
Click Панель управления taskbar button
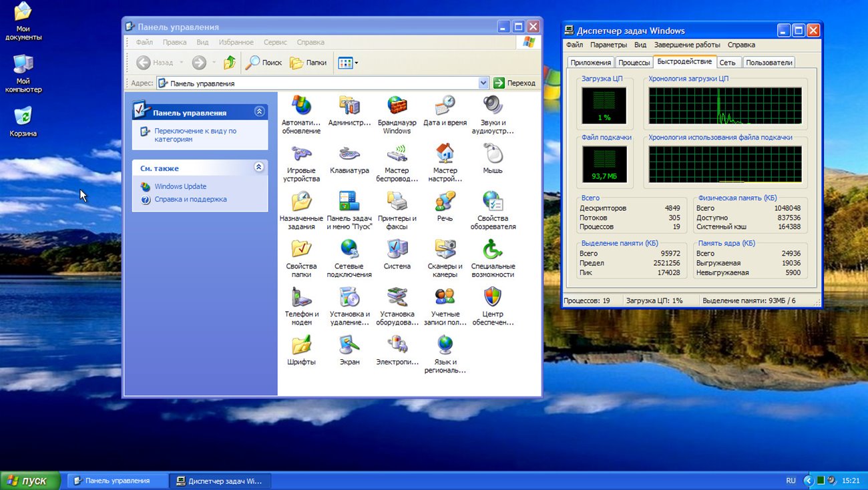[x=117, y=481]
